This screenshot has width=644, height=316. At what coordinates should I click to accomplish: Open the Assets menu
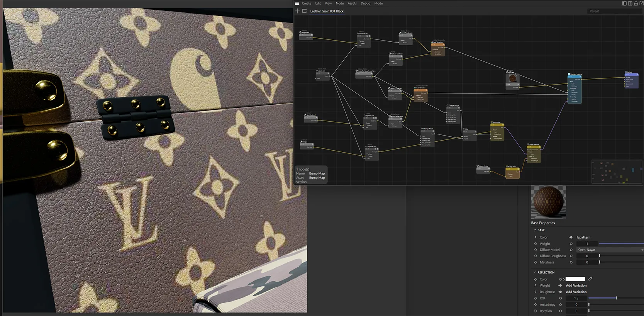click(x=352, y=3)
